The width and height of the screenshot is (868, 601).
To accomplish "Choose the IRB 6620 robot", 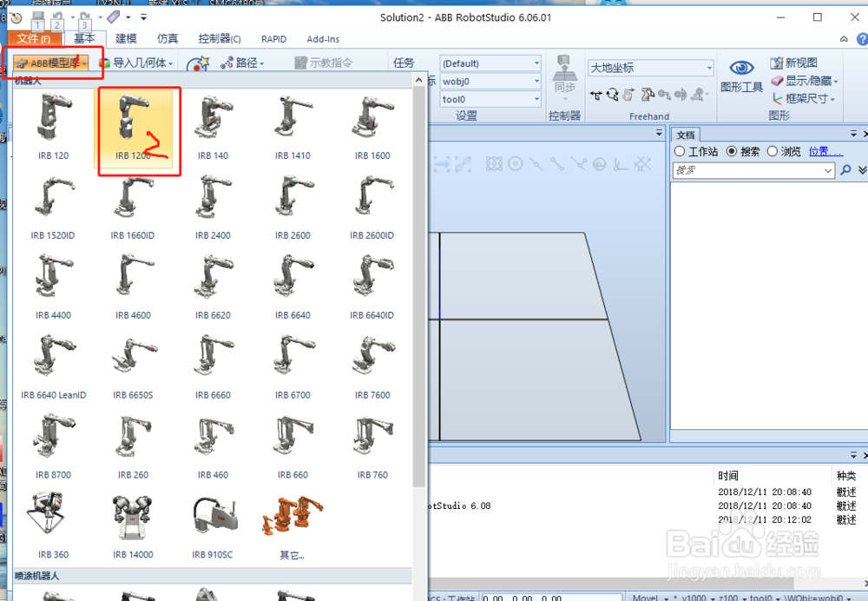I will pos(213,287).
